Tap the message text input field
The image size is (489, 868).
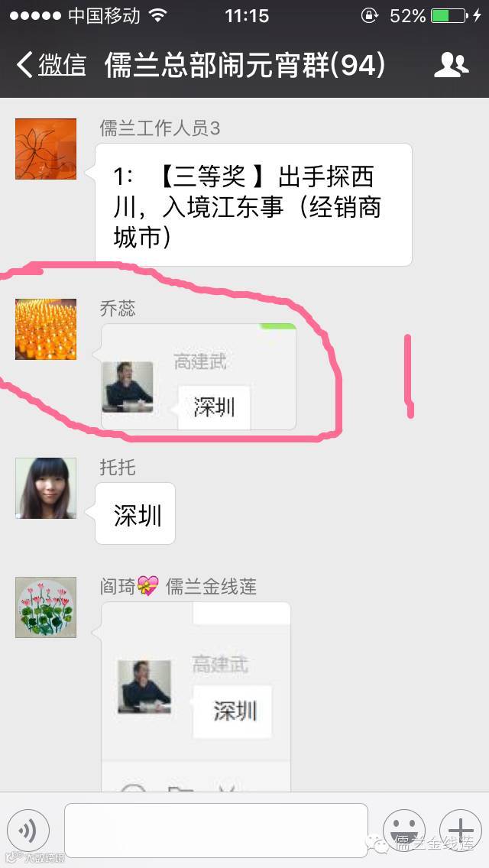[x=216, y=831]
